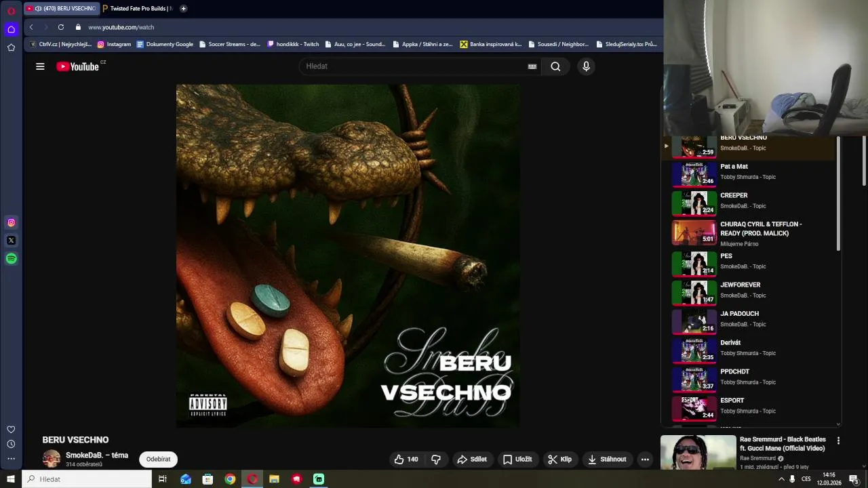The image size is (868, 488).
Task: Open the CtrlV.cz bookmark
Action: (60, 44)
